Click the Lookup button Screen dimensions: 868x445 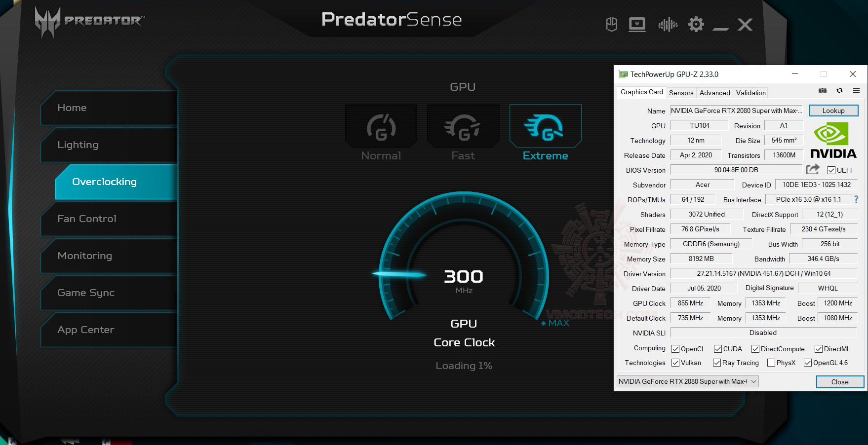pyautogui.click(x=833, y=111)
